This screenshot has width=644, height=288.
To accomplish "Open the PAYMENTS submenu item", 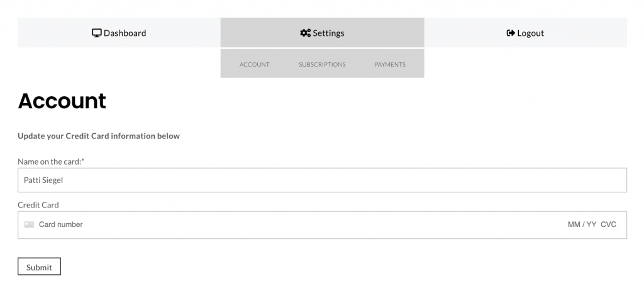I will [x=390, y=65].
